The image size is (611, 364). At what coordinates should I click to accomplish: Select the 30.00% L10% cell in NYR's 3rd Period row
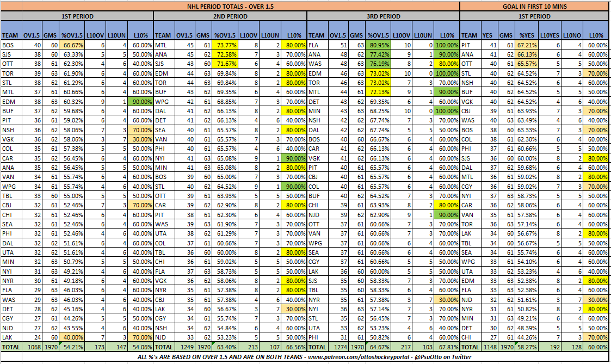point(447,299)
